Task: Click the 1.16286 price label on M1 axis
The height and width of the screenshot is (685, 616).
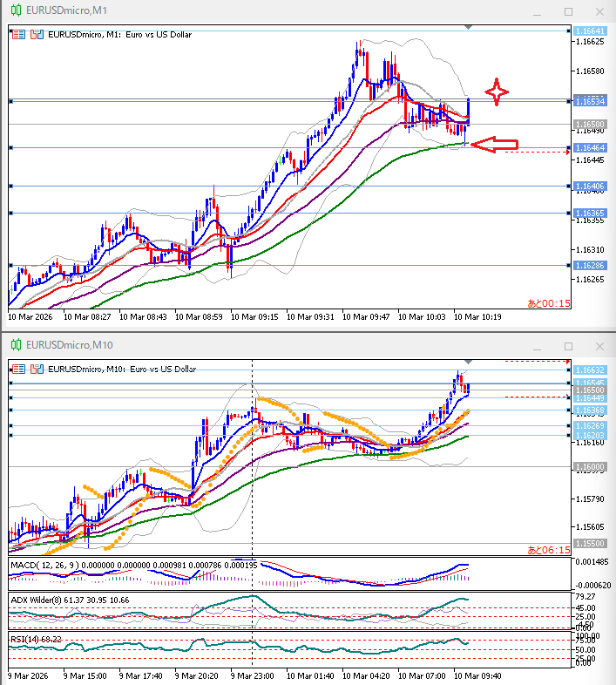Action: click(590, 265)
